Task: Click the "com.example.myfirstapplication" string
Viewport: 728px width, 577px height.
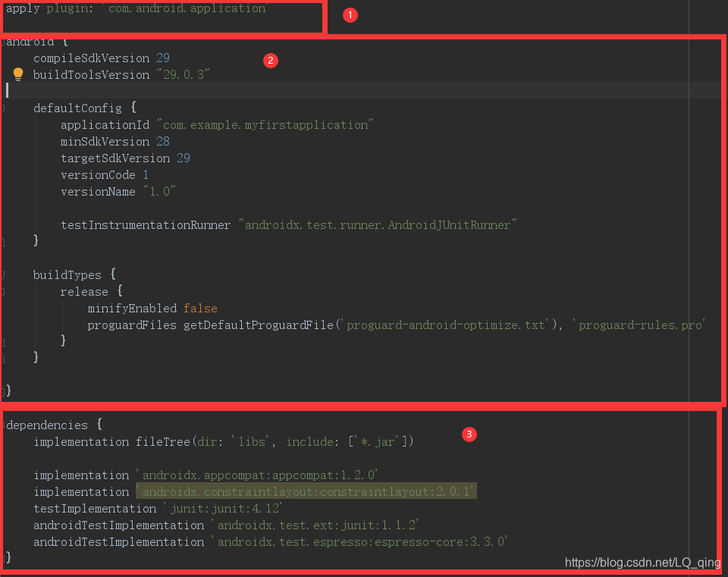Action: click(x=265, y=125)
